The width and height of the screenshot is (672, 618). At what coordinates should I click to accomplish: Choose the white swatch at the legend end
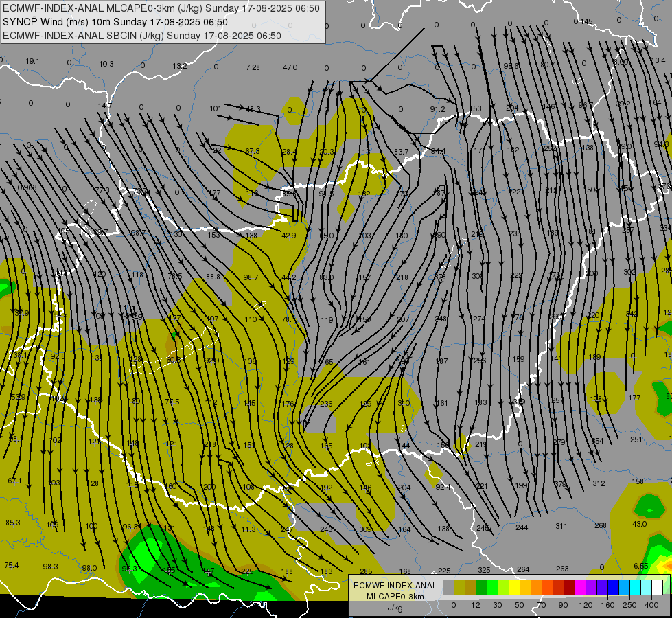657,587
